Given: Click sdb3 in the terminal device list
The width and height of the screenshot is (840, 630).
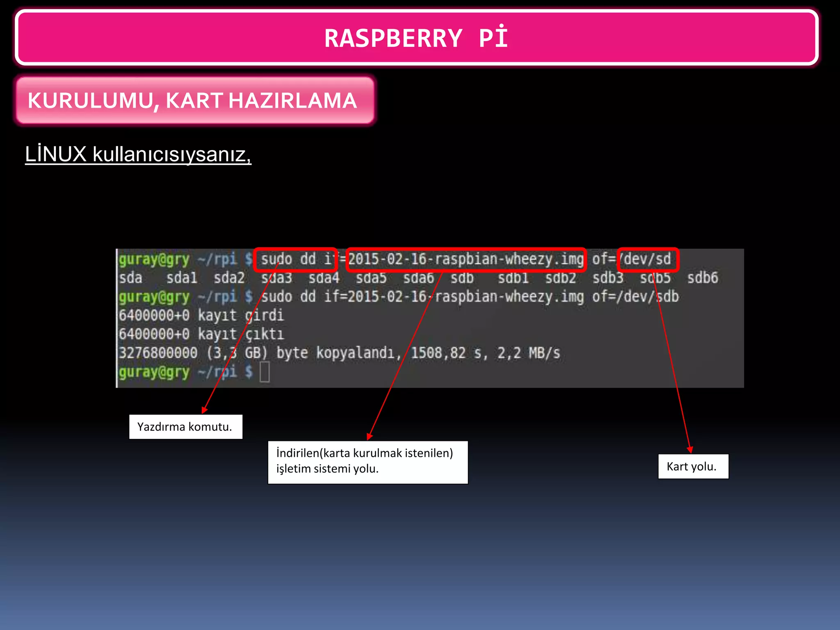Looking at the screenshot, I should tap(608, 278).
